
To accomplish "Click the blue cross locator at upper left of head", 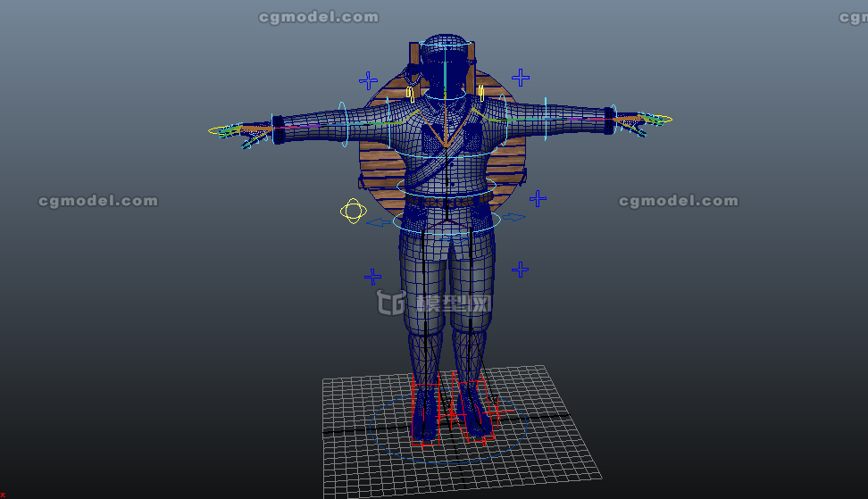I will point(369,80).
